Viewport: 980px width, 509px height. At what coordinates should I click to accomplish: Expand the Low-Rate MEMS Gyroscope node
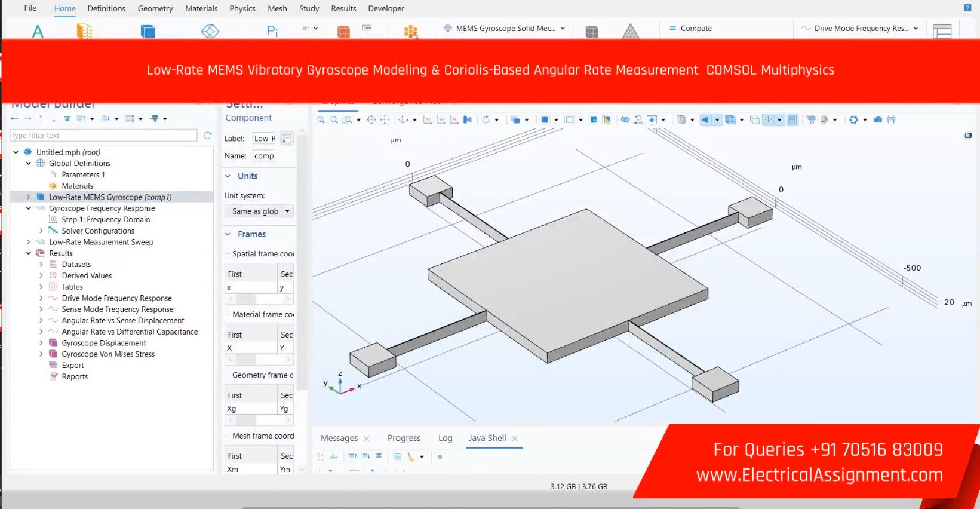pos(28,197)
